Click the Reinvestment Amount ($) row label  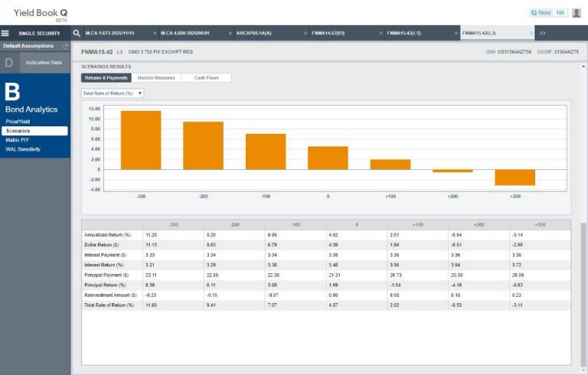110,295
